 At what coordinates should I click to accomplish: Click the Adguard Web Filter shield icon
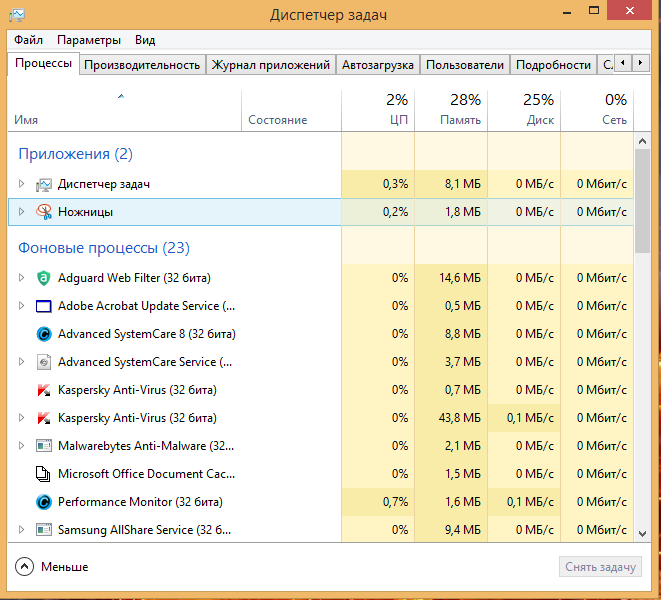tap(44, 278)
